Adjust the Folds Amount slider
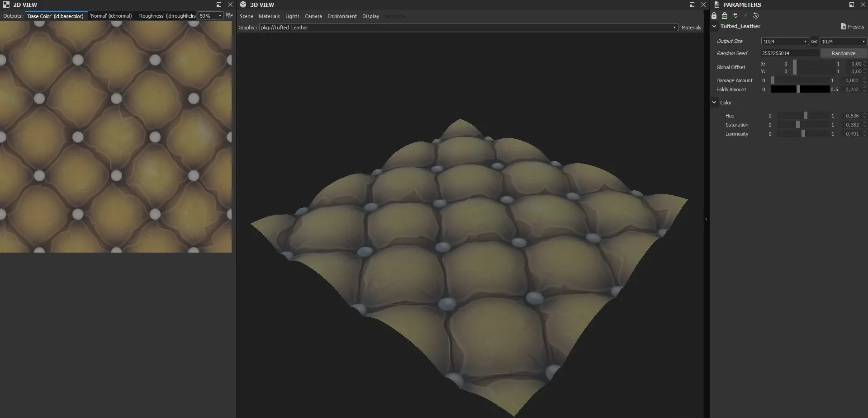This screenshot has width=868, height=418. click(x=800, y=89)
